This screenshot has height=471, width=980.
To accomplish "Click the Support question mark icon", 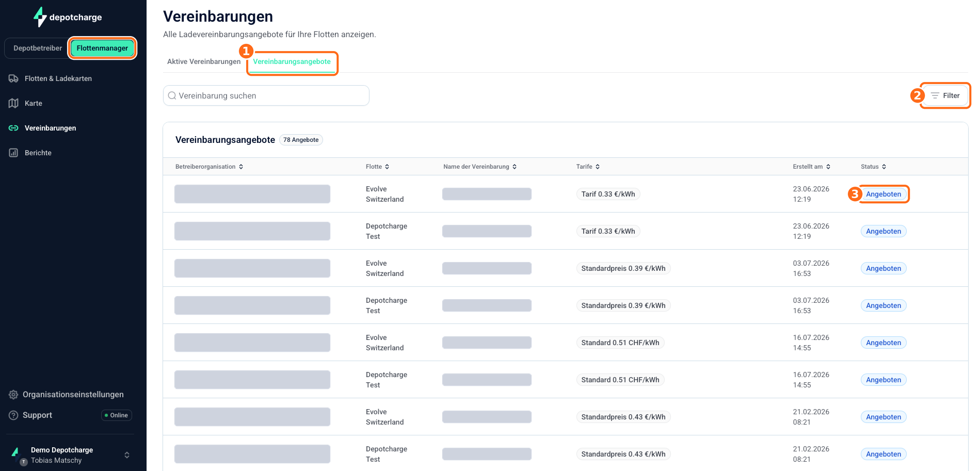I will [13, 415].
